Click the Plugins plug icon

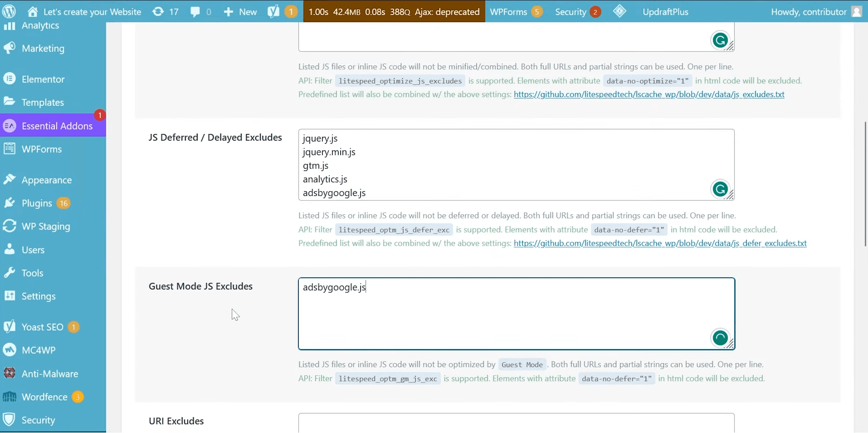point(9,203)
